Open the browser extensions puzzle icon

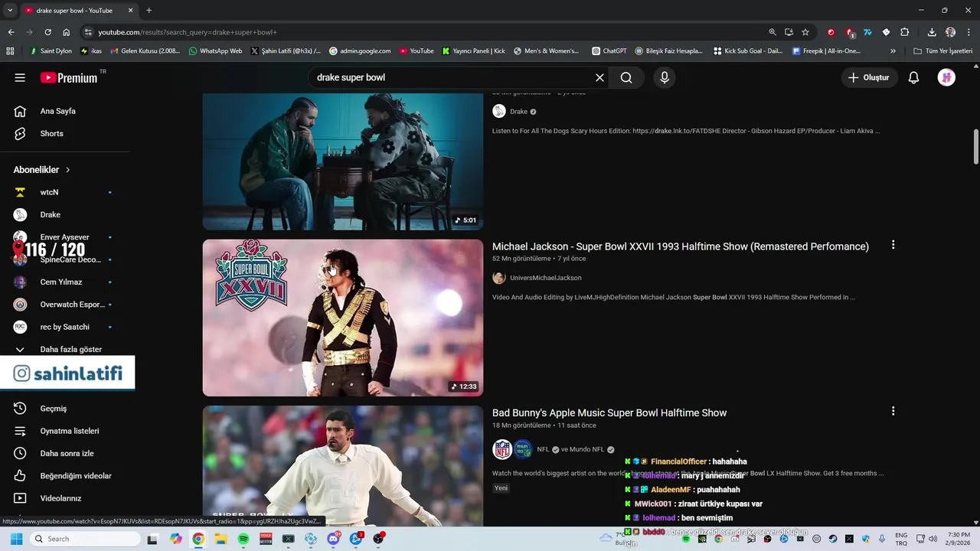click(x=904, y=32)
